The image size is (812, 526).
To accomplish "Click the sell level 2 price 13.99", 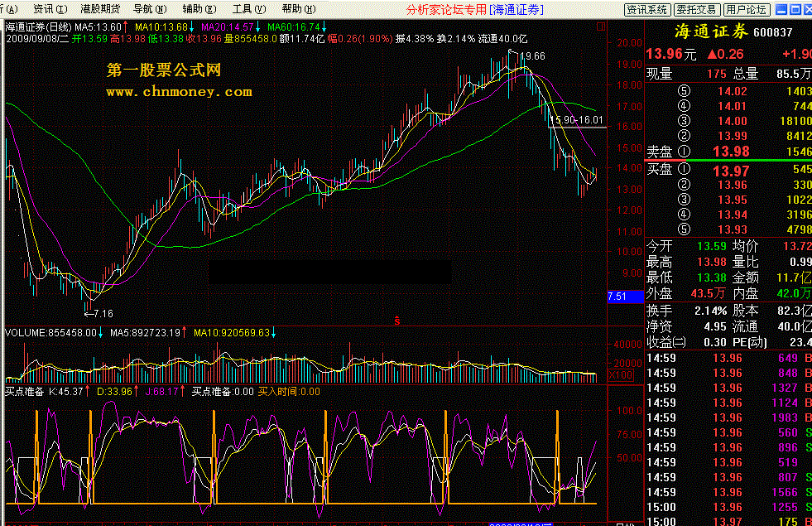I will (x=733, y=136).
